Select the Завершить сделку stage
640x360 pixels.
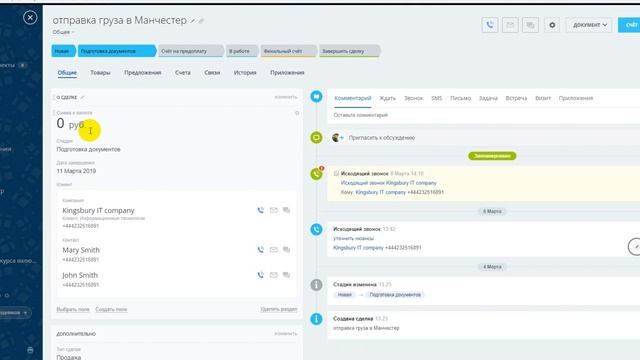tap(349, 51)
